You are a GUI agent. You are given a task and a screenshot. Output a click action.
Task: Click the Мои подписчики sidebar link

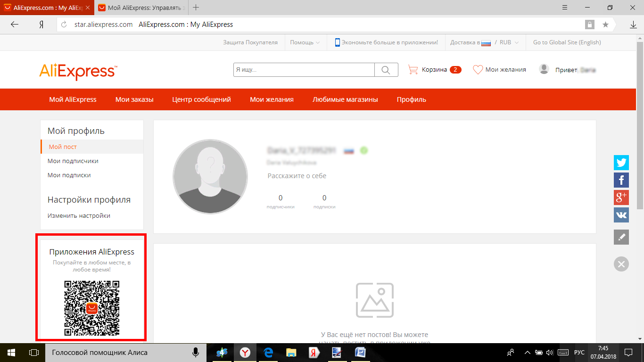pyautogui.click(x=73, y=161)
